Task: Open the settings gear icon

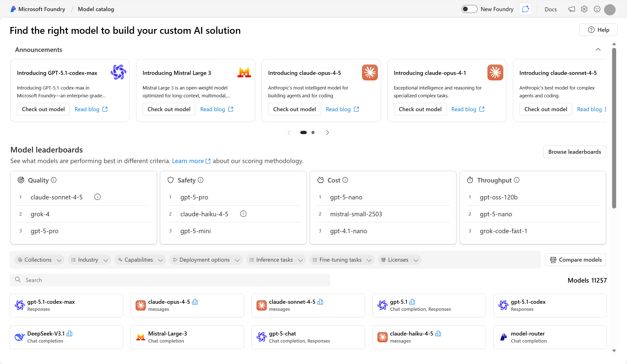Action: [x=584, y=9]
